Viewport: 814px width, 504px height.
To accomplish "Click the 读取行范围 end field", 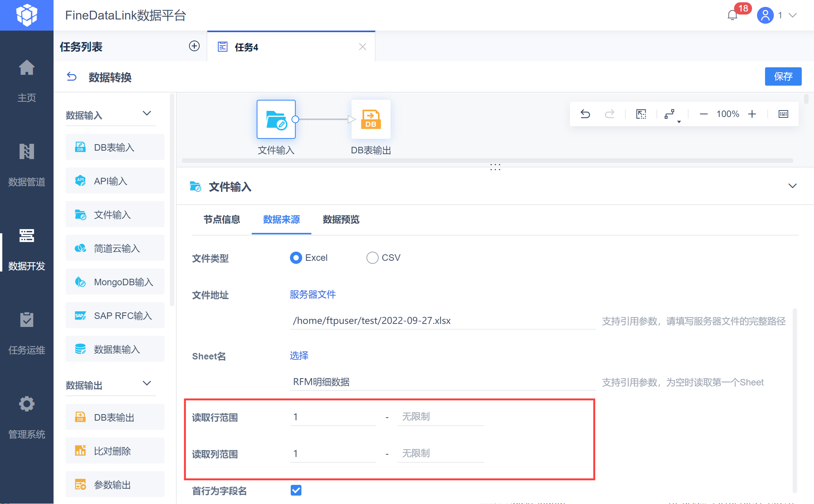I will (441, 417).
